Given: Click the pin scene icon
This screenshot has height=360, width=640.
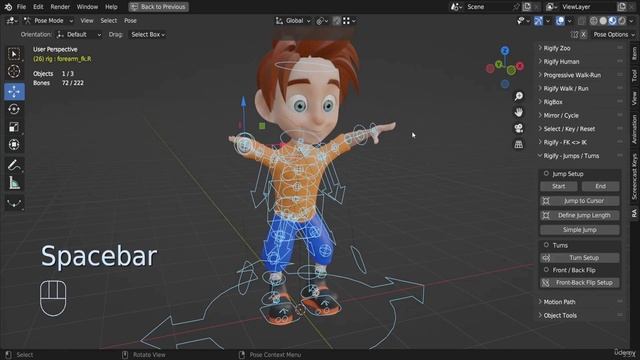Looking at the screenshot, I should (x=517, y=7).
